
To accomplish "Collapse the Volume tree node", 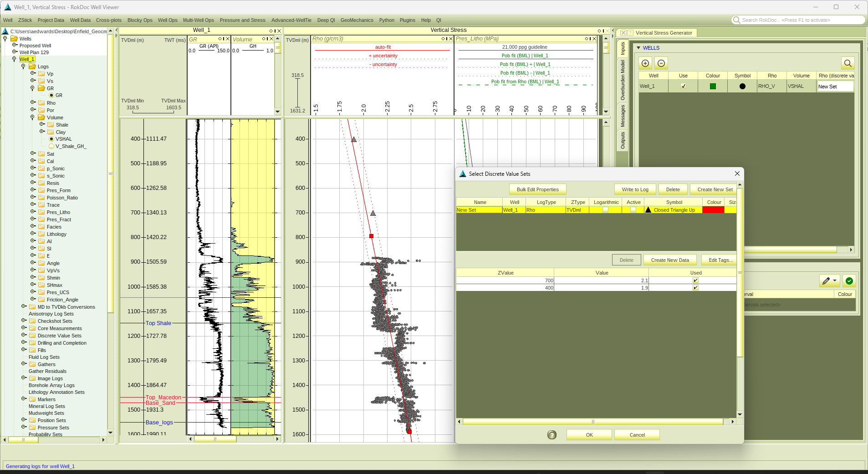I will (x=32, y=117).
